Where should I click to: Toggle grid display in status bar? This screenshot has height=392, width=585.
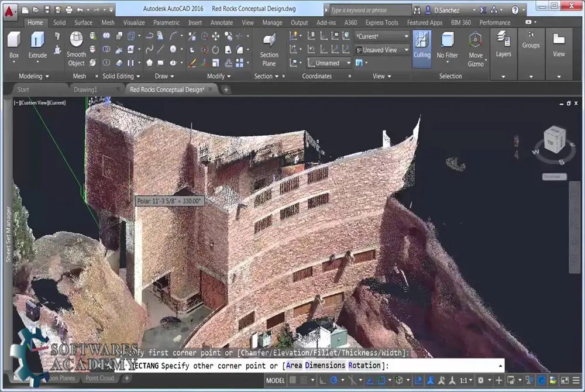tap(292, 380)
